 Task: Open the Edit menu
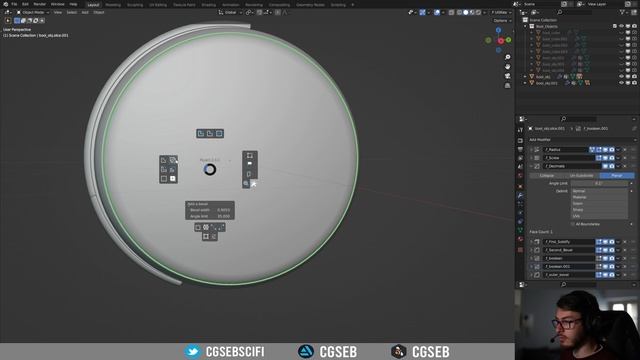click(x=25, y=4)
